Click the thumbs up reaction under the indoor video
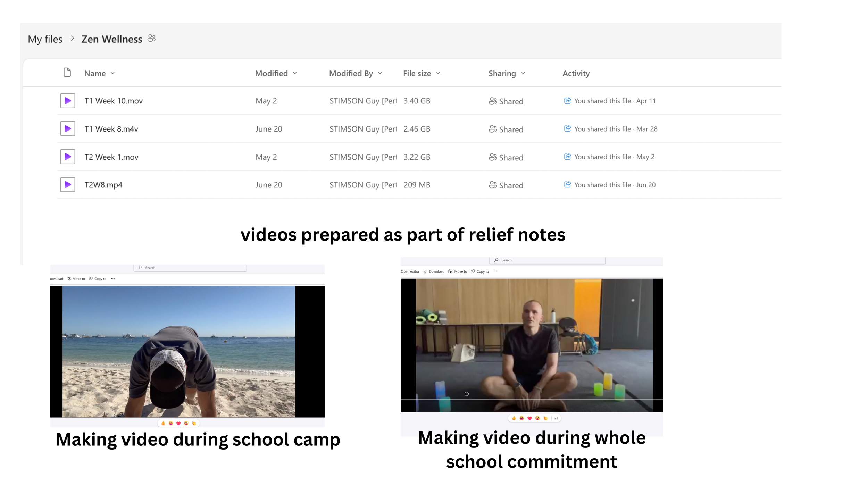 click(514, 418)
